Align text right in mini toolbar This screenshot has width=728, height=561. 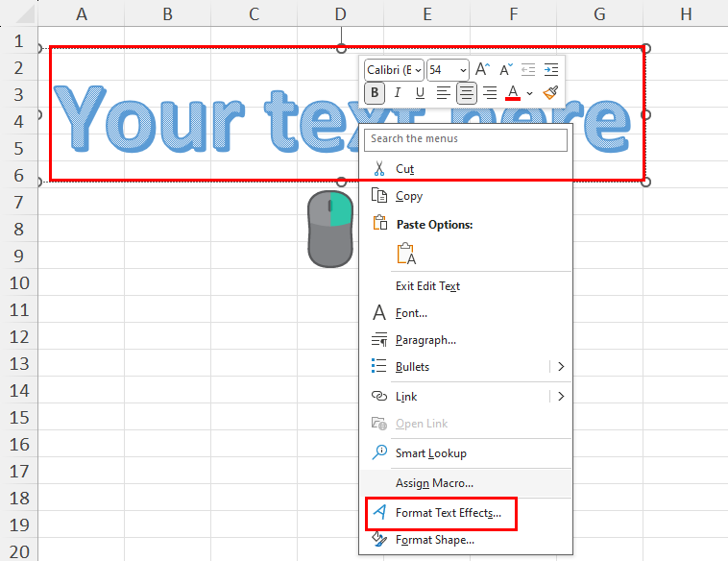click(x=490, y=93)
